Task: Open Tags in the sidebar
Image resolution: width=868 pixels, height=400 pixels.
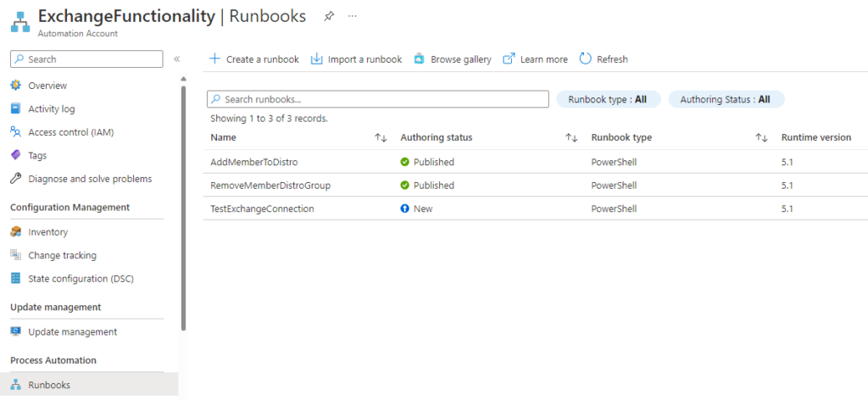Action: coord(37,155)
